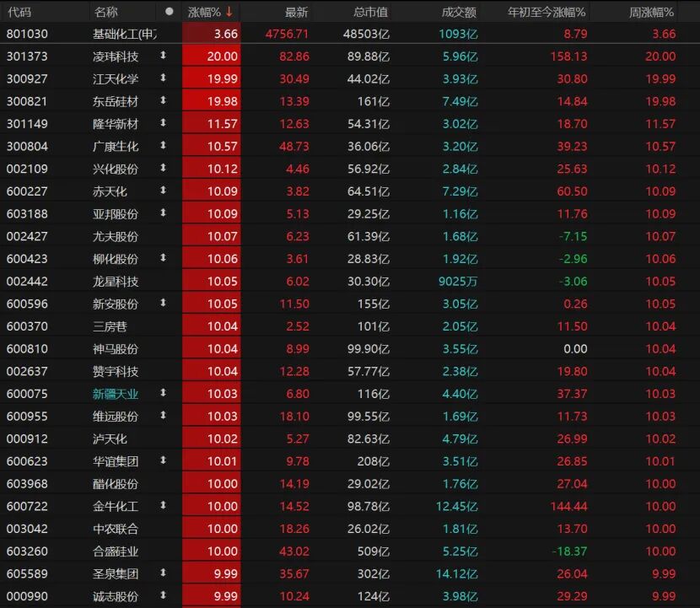Click market cap 48503亿
Image resolution: width=700 pixels, height=608 pixels.
[x=367, y=34]
